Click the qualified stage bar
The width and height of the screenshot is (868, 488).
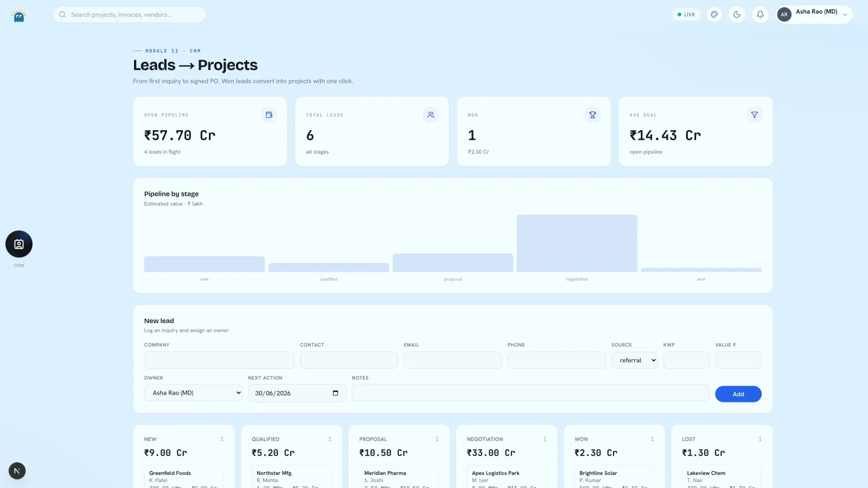pos(329,267)
